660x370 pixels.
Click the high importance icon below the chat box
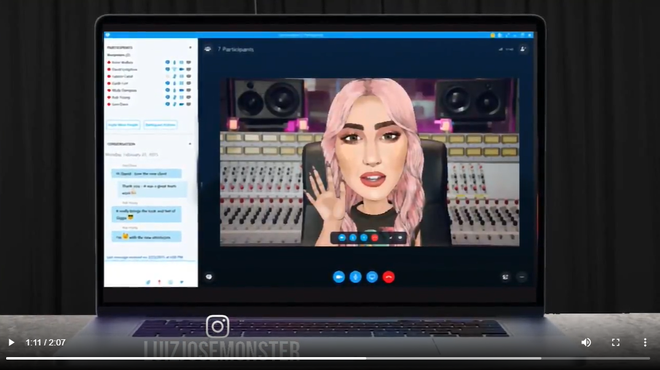click(159, 282)
